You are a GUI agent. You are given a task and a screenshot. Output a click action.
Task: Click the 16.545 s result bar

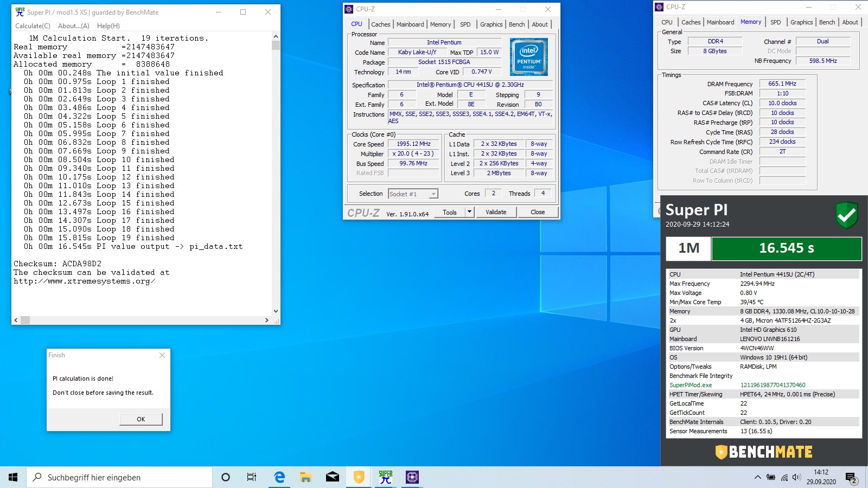(x=787, y=248)
